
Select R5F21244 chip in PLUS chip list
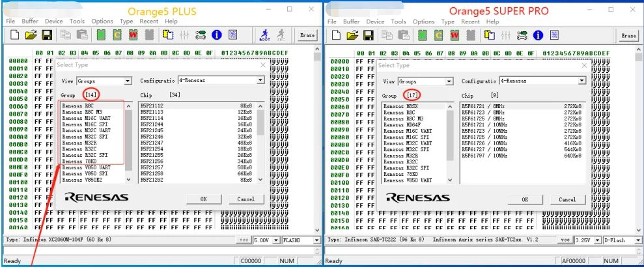point(197,124)
